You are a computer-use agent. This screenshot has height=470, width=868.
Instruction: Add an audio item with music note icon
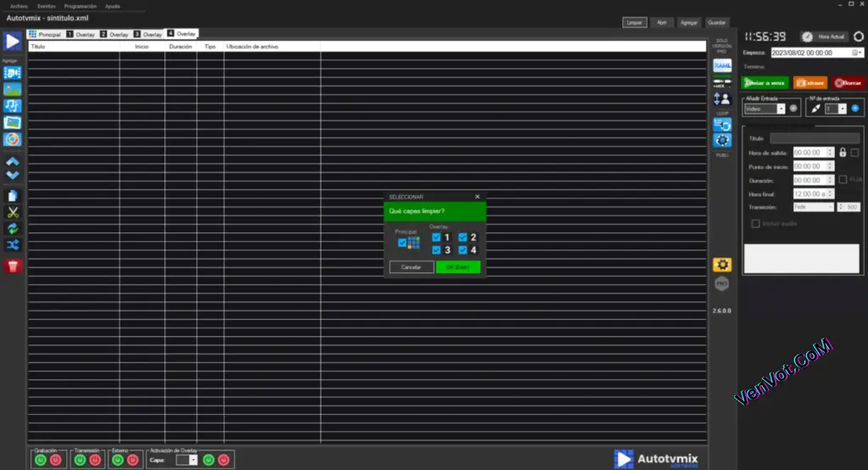tap(12, 106)
